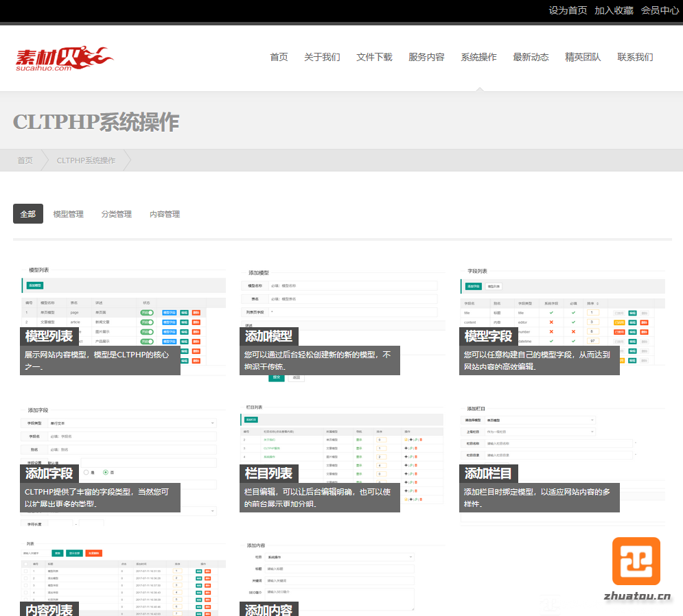Select 最新动态 in the main navigation
Image resolution: width=683 pixels, height=616 pixels.
click(x=531, y=57)
